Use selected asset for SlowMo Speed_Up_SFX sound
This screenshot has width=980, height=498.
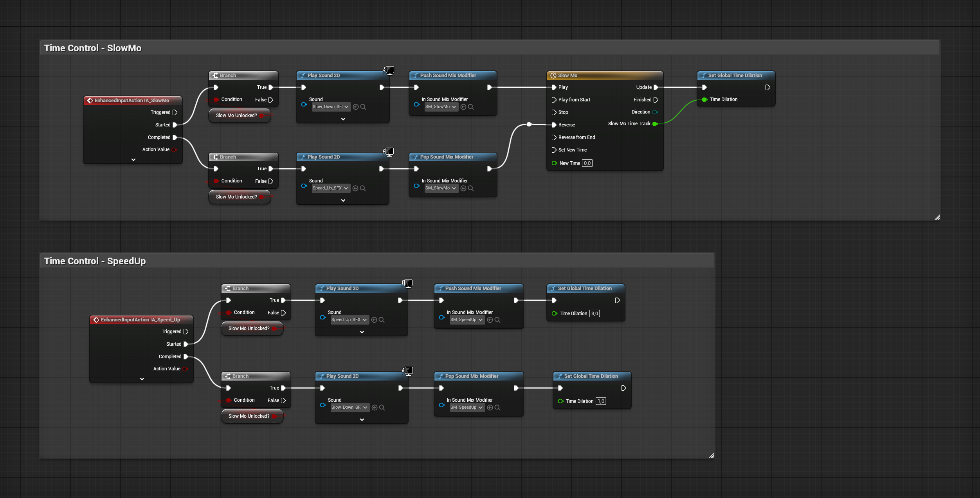coord(355,188)
